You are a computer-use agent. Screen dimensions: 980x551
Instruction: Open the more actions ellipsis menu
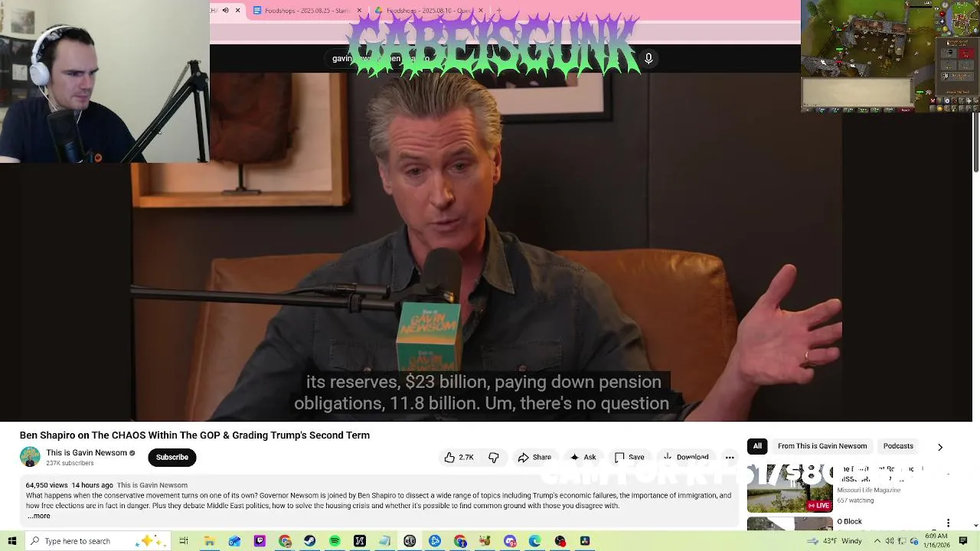pos(730,457)
